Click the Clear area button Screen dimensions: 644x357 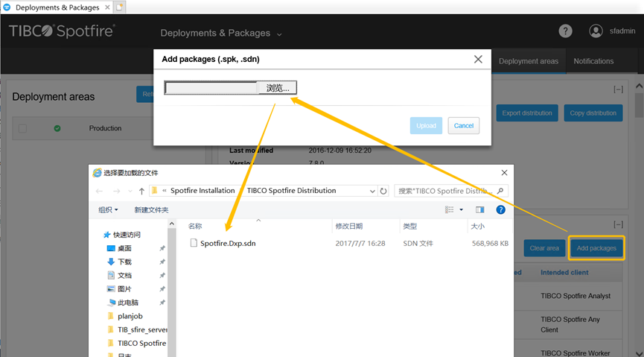coord(544,248)
